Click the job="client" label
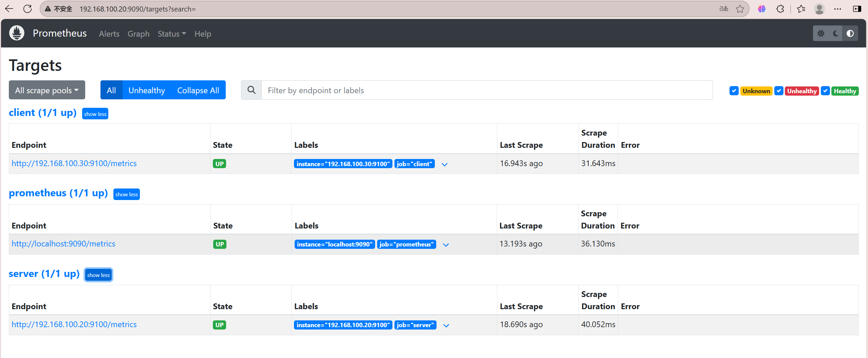Image resolution: width=868 pixels, height=358 pixels. 414,164
